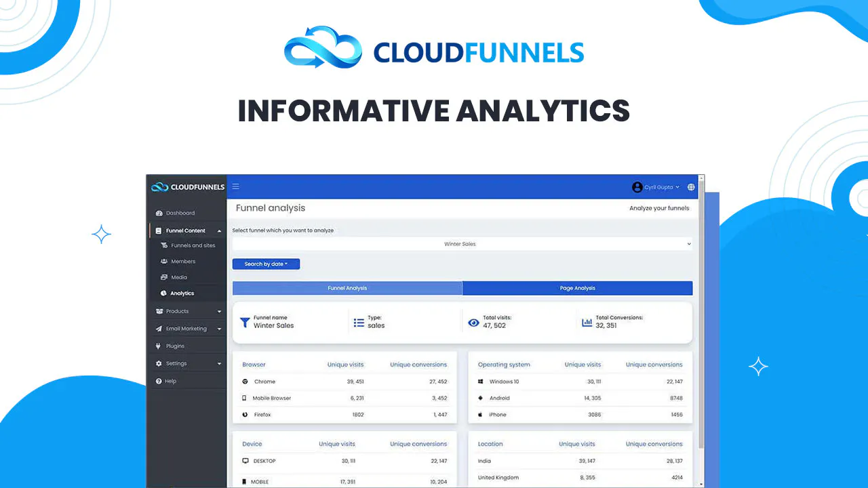Toggle the sidebar with the hamburger icon
Viewport: 868px width, 488px height.
(236, 186)
